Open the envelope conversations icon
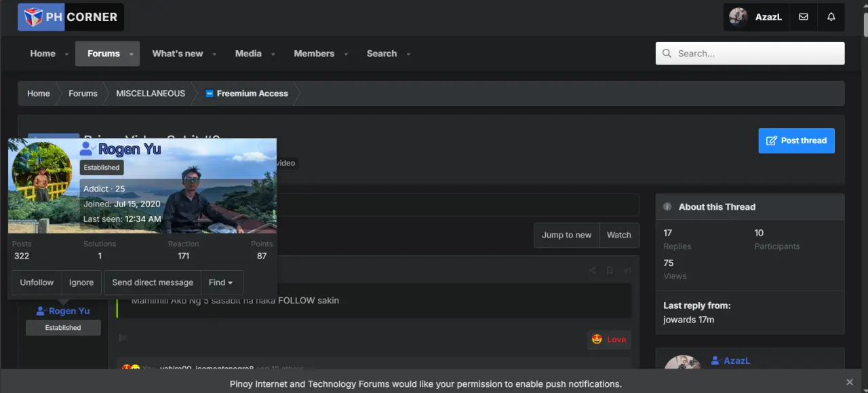The height and width of the screenshot is (393, 868). tap(804, 17)
